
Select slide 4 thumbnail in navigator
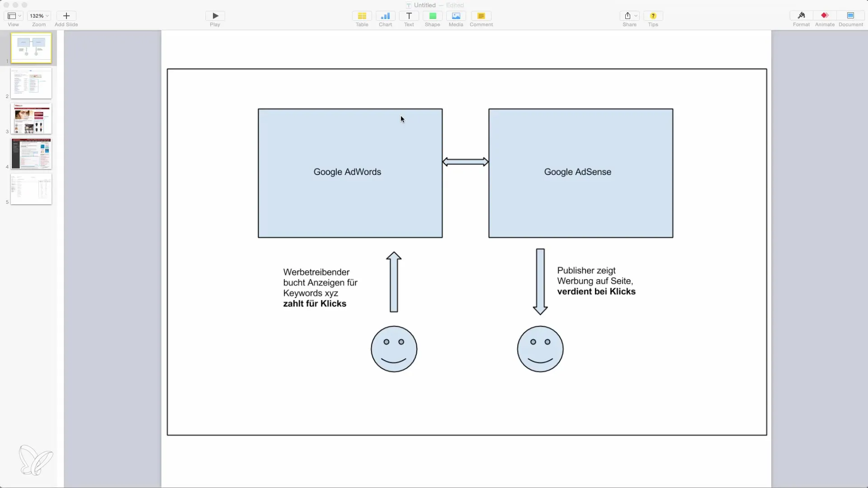pos(31,154)
